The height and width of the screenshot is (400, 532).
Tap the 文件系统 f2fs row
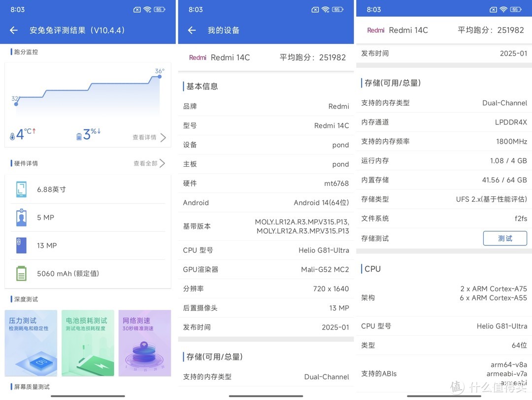pyautogui.click(x=444, y=218)
